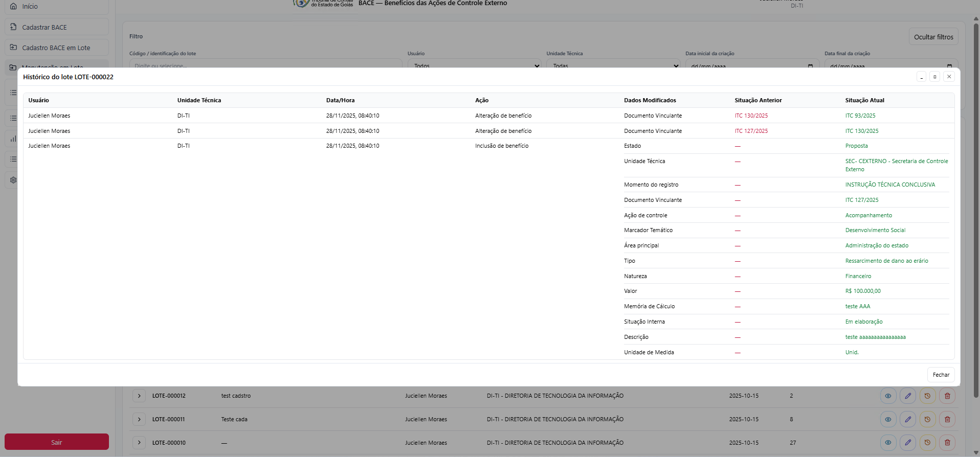The image size is (980, 457).
Task: Delete LOTE-000012 using the trash icon
Action: click(947, 396)
